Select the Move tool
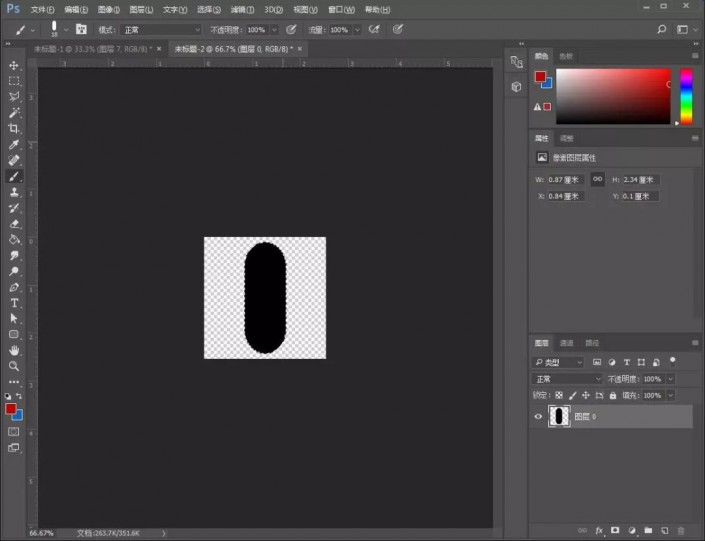This screenshot has width=705, height=541. (x=14, y=65)
